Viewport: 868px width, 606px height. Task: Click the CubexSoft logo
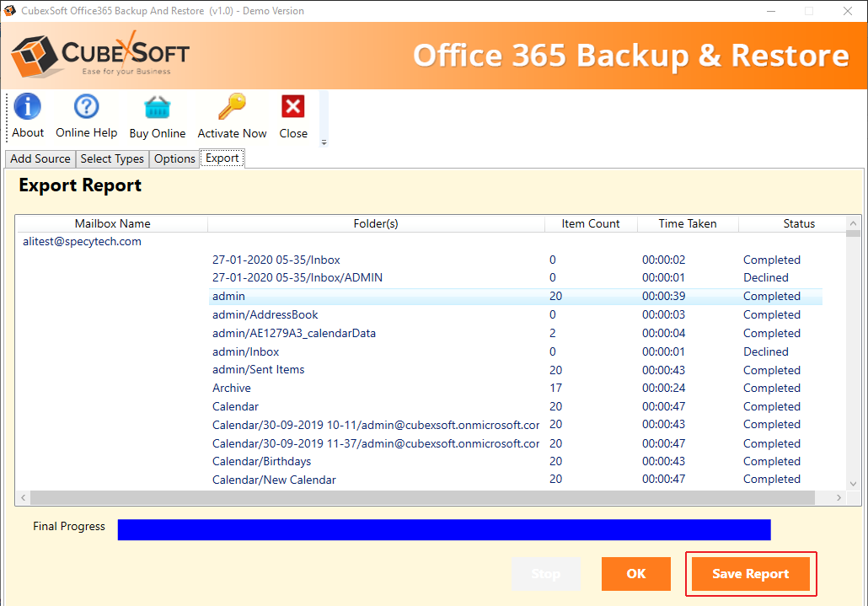click(100, 56)
